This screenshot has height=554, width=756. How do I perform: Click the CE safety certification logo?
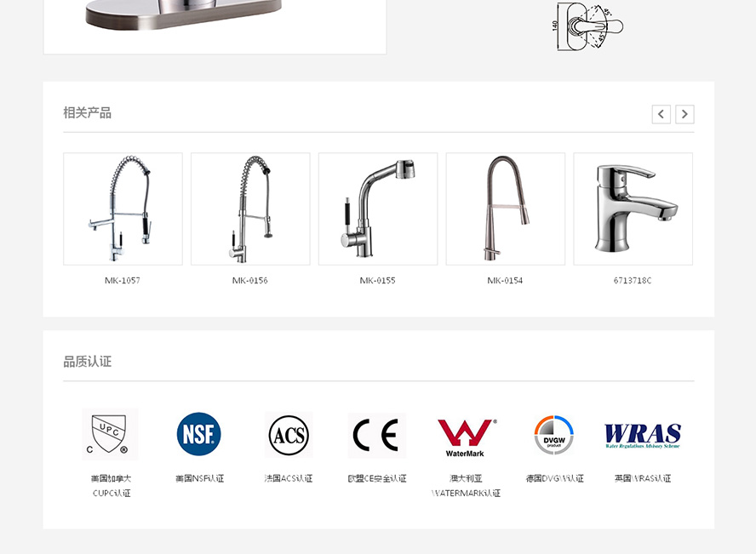(x=376, y=435)
